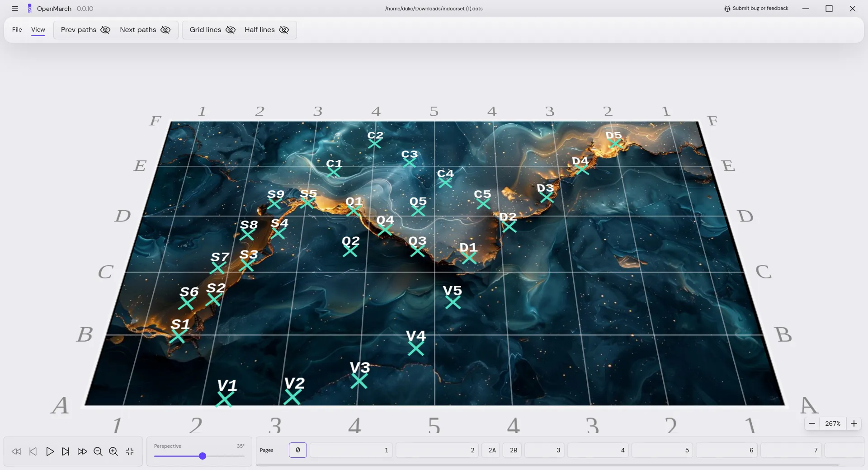Switch to the View menu
Image resolution: width=868 pixels, height=470 pixels.
38,30
